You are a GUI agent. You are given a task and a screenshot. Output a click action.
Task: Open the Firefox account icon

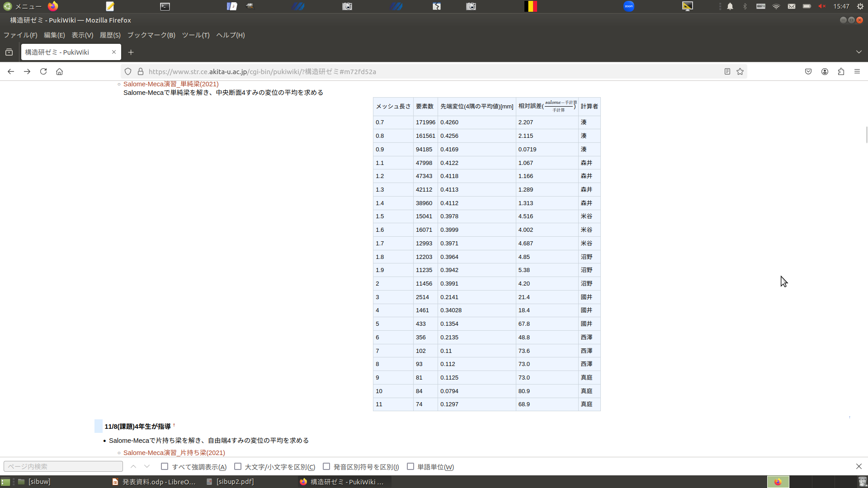coord(825,71)
